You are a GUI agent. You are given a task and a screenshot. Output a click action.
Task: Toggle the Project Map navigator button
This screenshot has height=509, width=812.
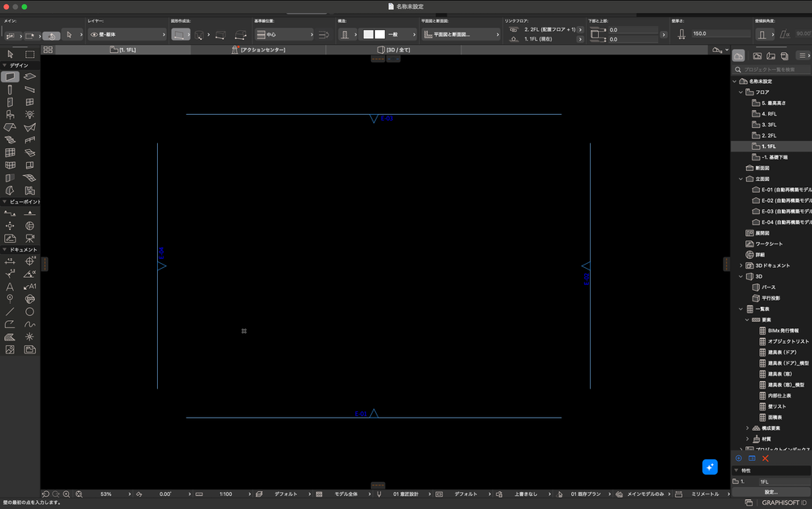tap(739, 55)
